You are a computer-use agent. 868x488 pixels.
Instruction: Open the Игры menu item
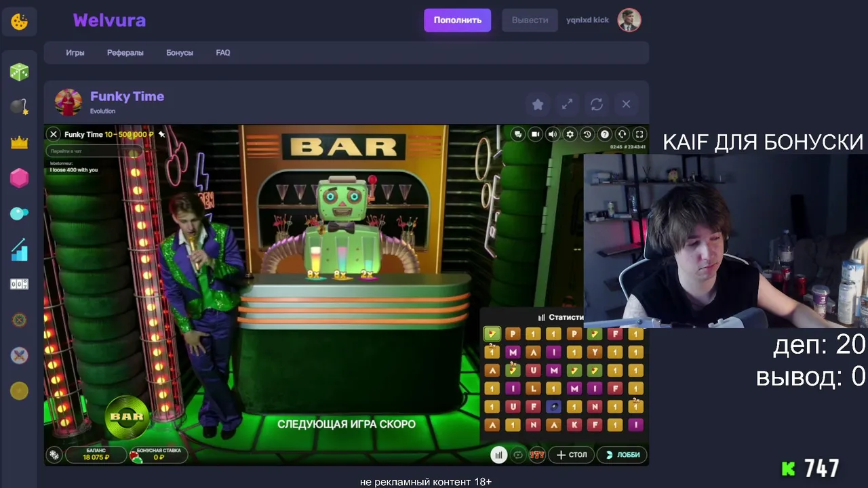[75, 53]
